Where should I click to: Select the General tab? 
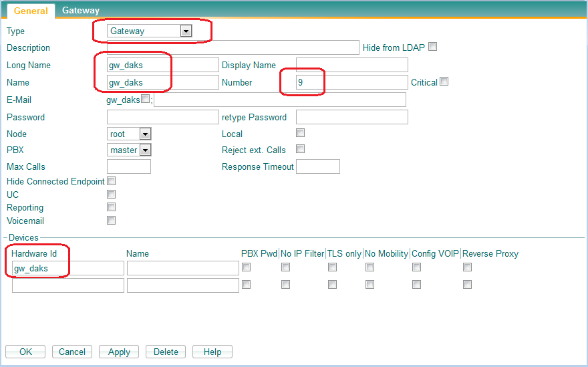[31, 11]
